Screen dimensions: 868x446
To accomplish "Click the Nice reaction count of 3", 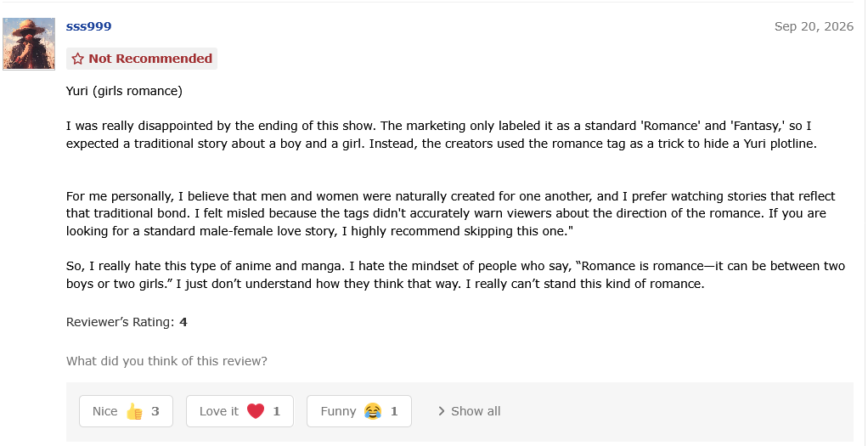I will click(155, 411).
